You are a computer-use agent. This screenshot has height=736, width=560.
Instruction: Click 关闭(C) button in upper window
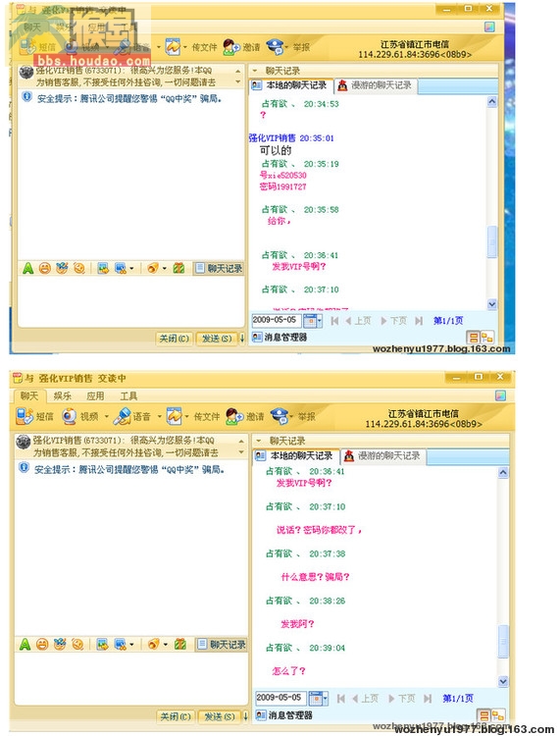click(x=174, y=338)
